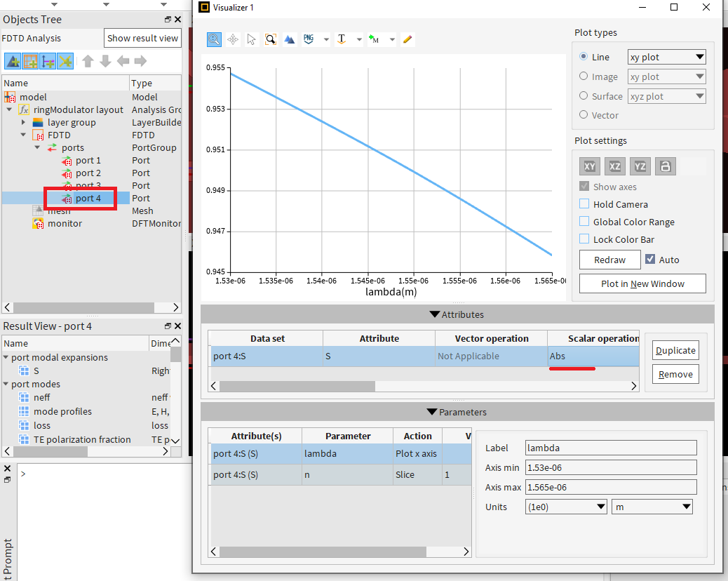Collapse the port modal expansions node
The height and width of the screenshot is (581, 728).
click(x=6, y=357)
